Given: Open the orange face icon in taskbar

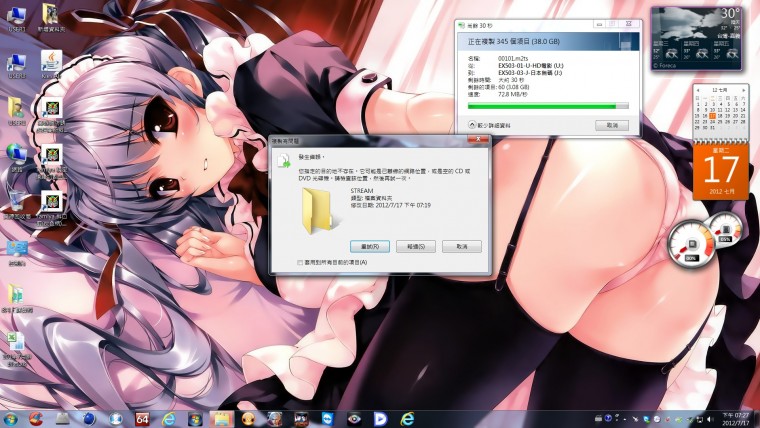Looking at the screenshot, I should pos(249,418).
